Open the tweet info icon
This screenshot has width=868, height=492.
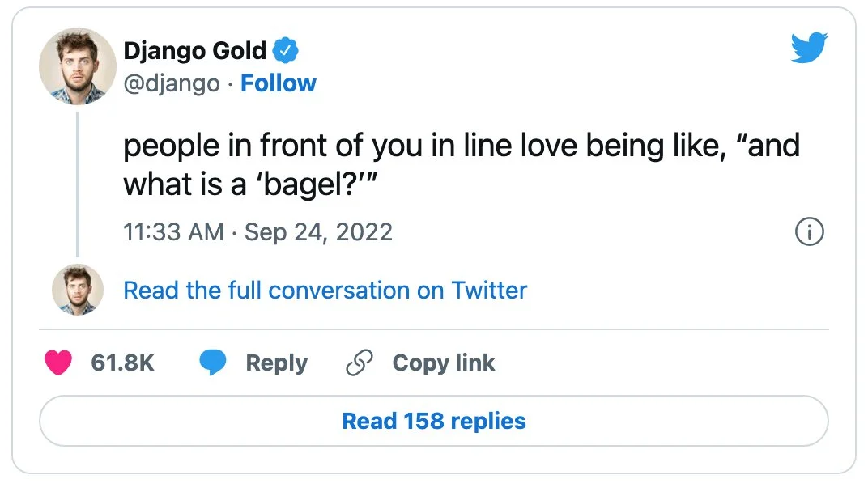coord(809,233)
